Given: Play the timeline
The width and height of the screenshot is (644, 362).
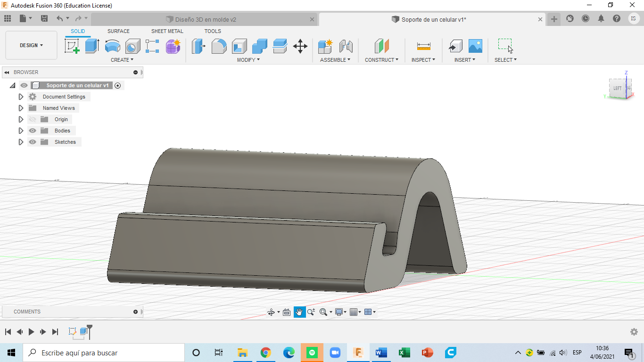Looking at the screenshot, I should point(31,332).
